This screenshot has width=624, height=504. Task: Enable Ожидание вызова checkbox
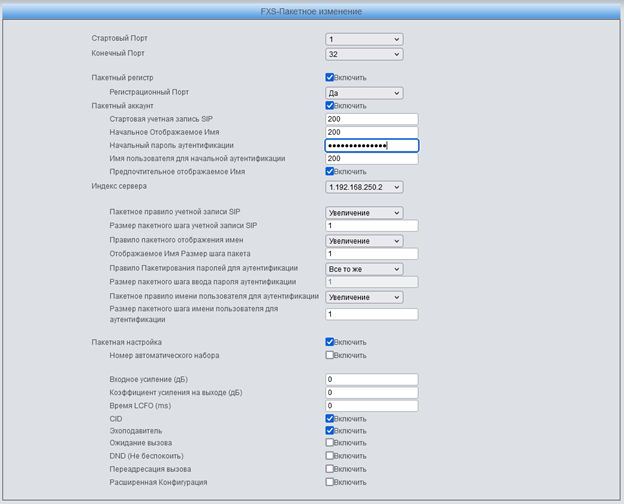pos(330,443)
